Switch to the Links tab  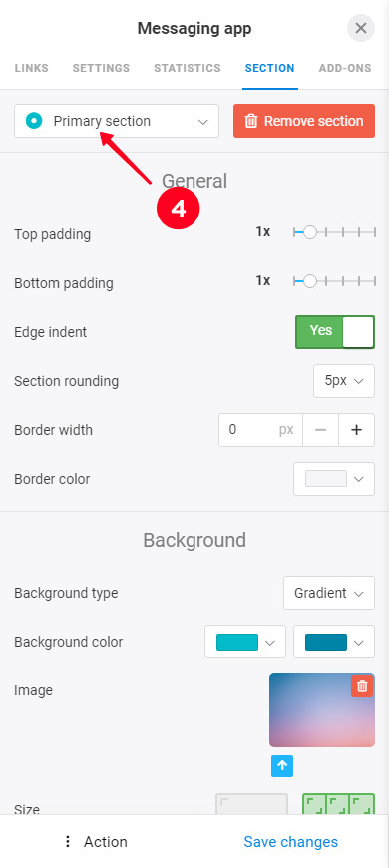point(32,68)
